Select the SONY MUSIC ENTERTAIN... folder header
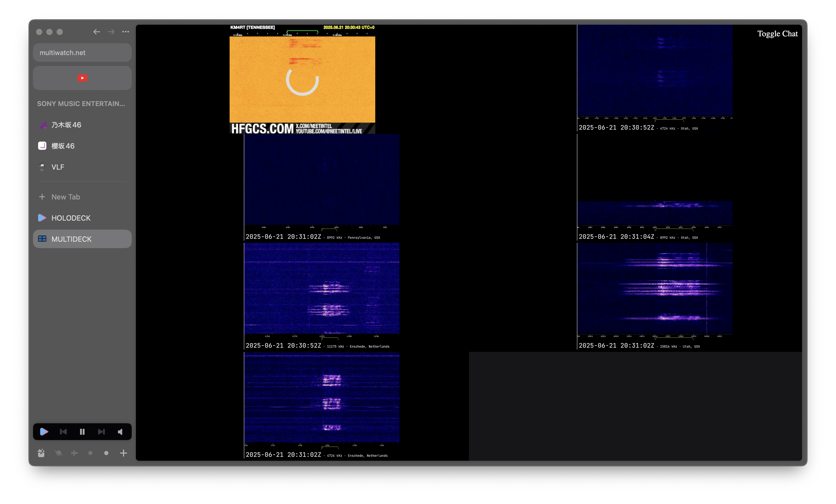Viewport: 836px width, 504px height. point(81,103)
